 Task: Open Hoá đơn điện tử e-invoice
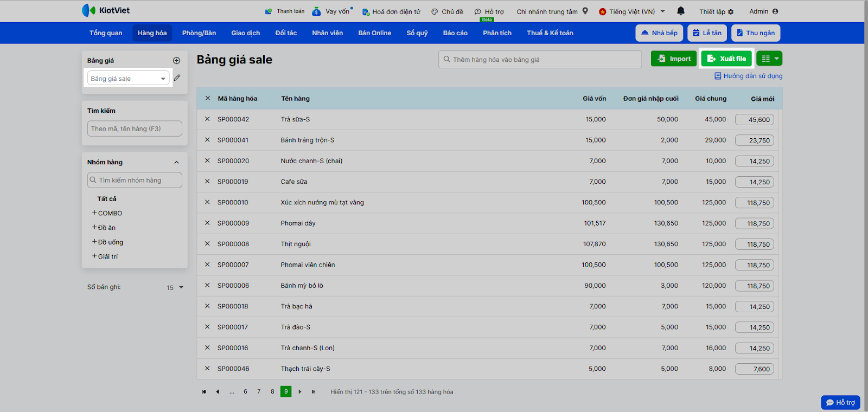pyautogui.click(x=391, y=11)
